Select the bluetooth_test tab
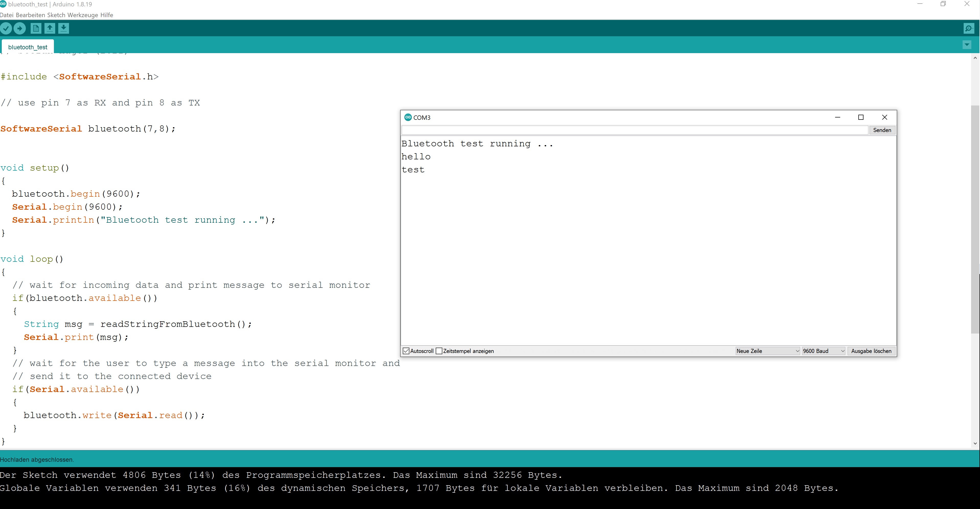The image size is (980, 509). 28,47
